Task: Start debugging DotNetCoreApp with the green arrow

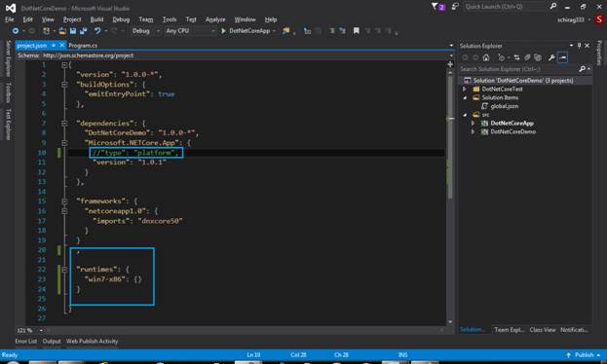Action: pos(223,30)
